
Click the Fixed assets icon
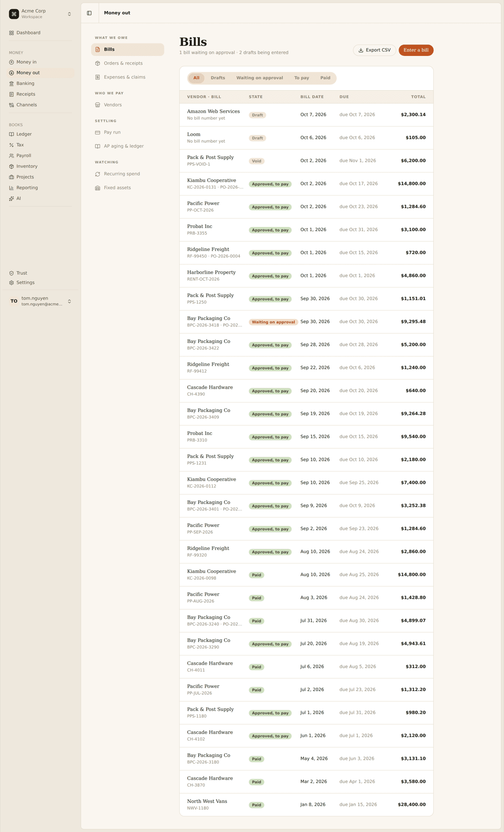pos(97,188)
